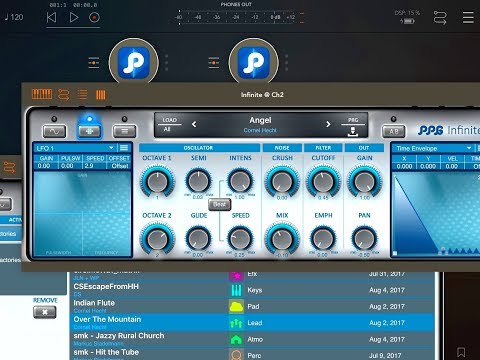Click the Lead category arrows icon
The image size is (480, 360).
[236, 323]
